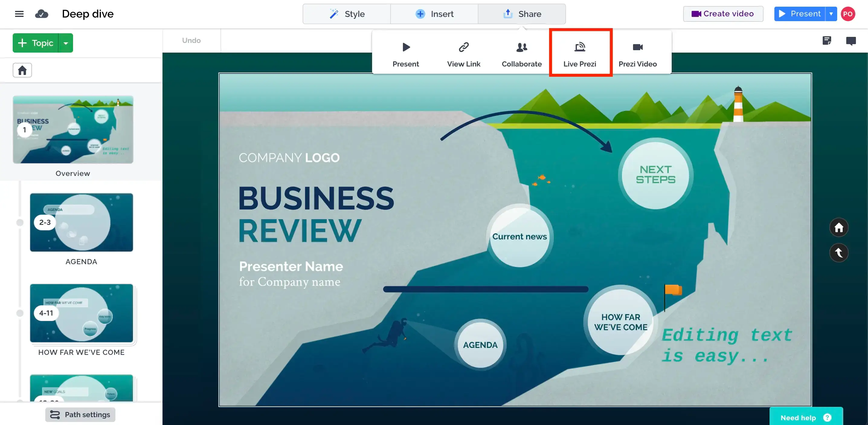Click the Topic plus icon to add topic
The image size is (868, 425).
coord(23,43)
